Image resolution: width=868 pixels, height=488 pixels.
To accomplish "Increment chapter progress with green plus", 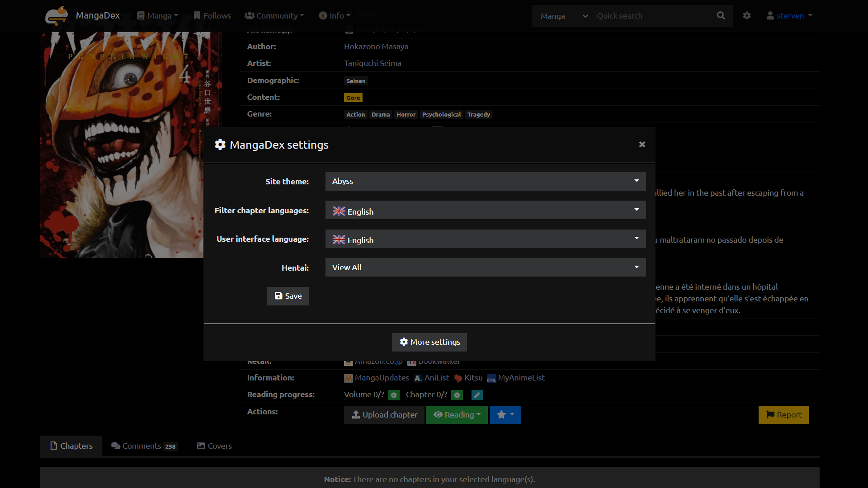I will 457,395.
